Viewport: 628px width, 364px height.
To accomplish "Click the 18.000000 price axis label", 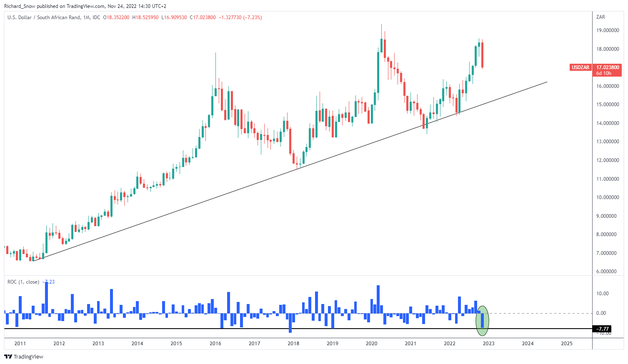I will (x=607, y=49).
